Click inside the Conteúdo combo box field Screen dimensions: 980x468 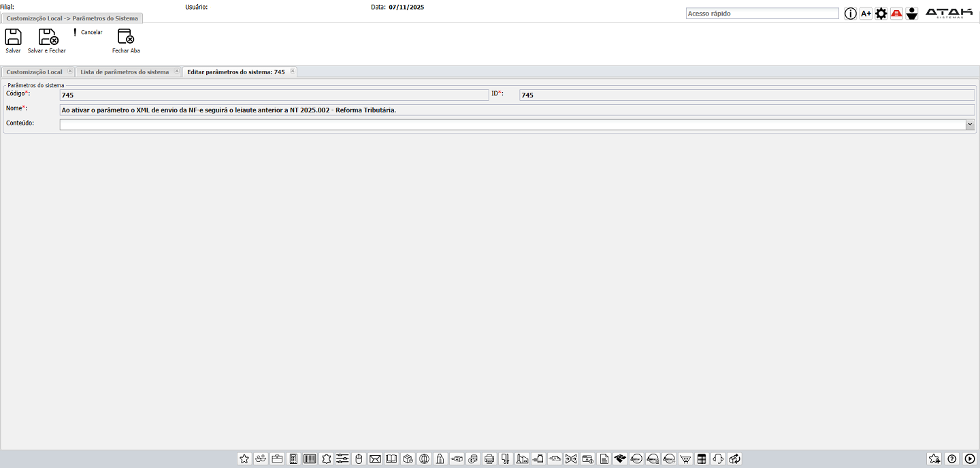512,125
